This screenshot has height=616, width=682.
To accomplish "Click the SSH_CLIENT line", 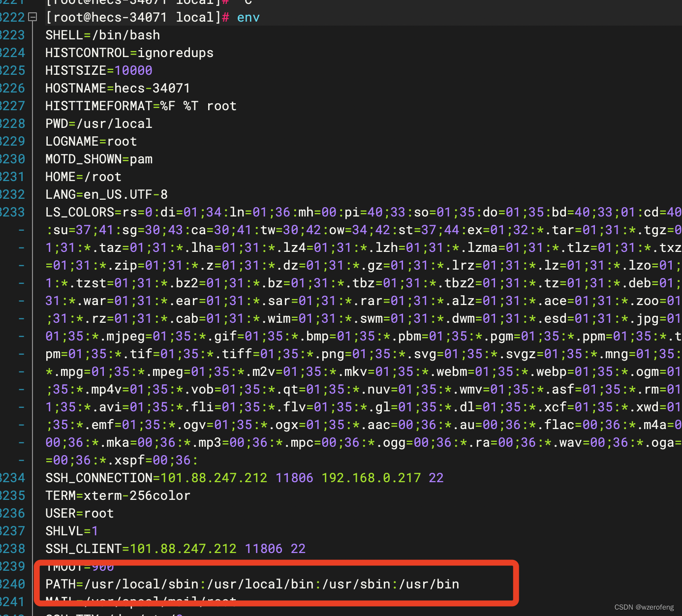I will (176, 549).
